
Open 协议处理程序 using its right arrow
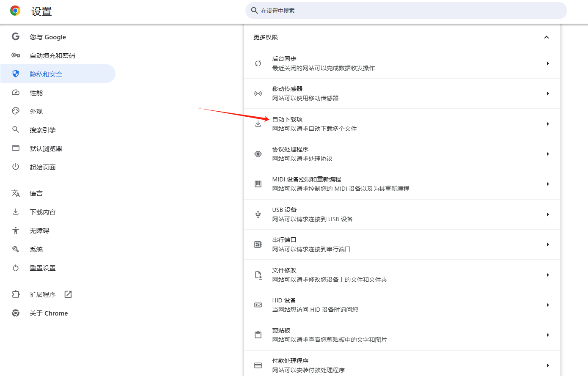[548, 154]
